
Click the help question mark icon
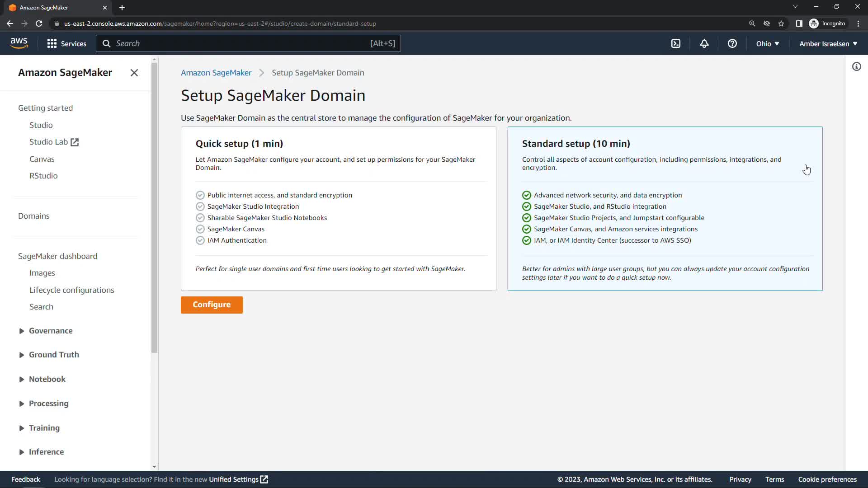732,43
